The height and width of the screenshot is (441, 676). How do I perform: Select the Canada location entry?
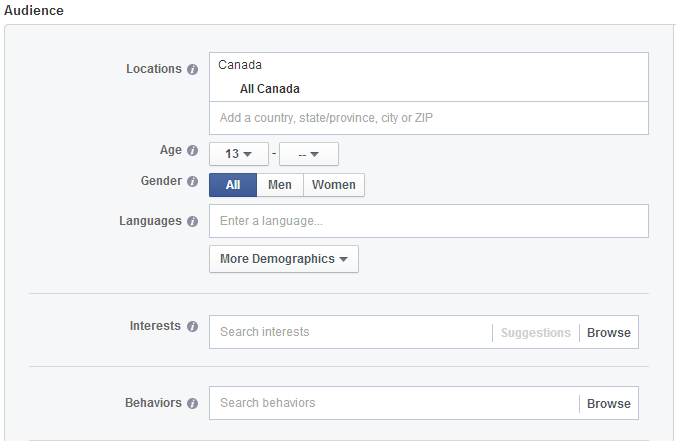[x=240, y=65]
